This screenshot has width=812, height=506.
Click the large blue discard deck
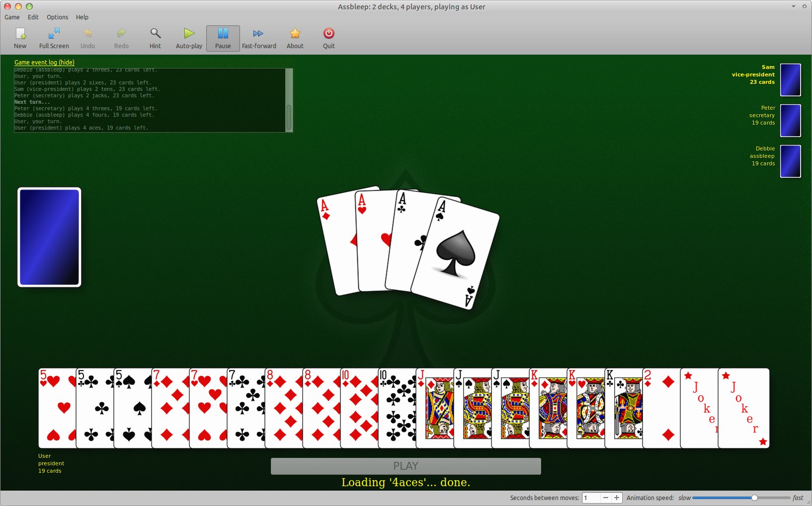(49, 237)
